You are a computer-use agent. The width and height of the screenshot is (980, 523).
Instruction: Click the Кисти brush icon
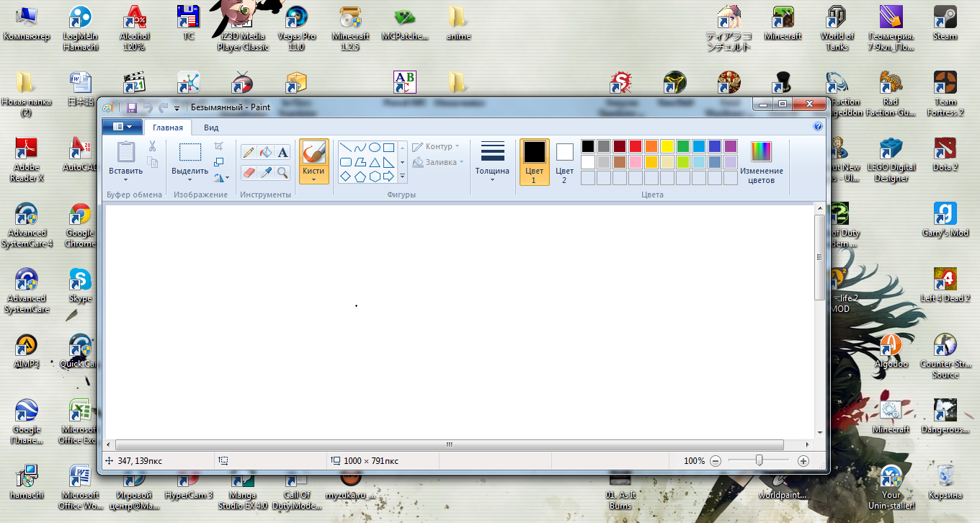point(313,152)
